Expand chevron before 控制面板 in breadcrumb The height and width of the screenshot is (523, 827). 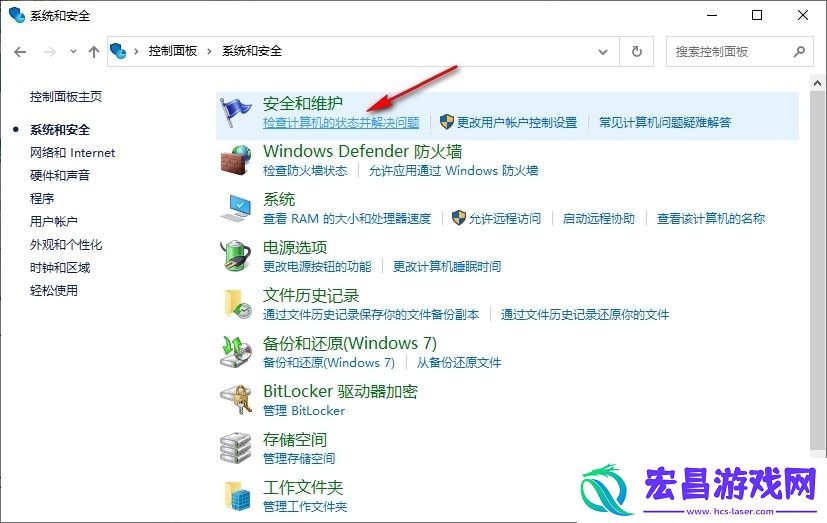tap(136, 51)
